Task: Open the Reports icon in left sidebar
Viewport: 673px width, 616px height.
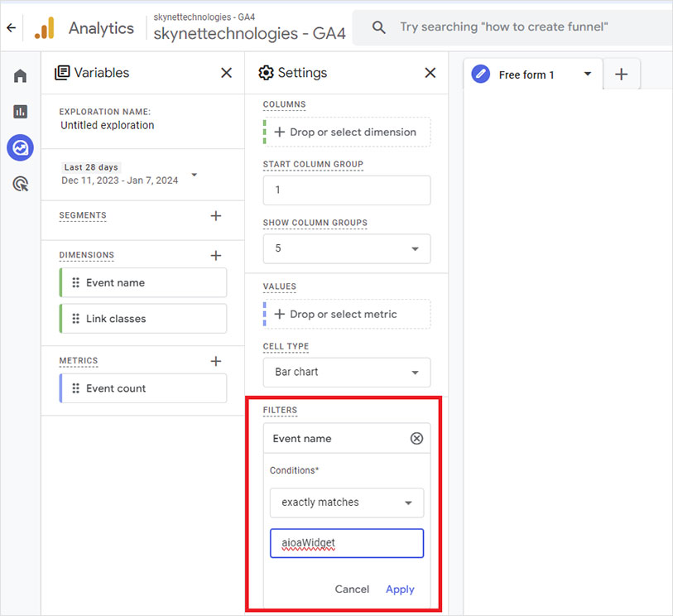Action: click(20, 112)
